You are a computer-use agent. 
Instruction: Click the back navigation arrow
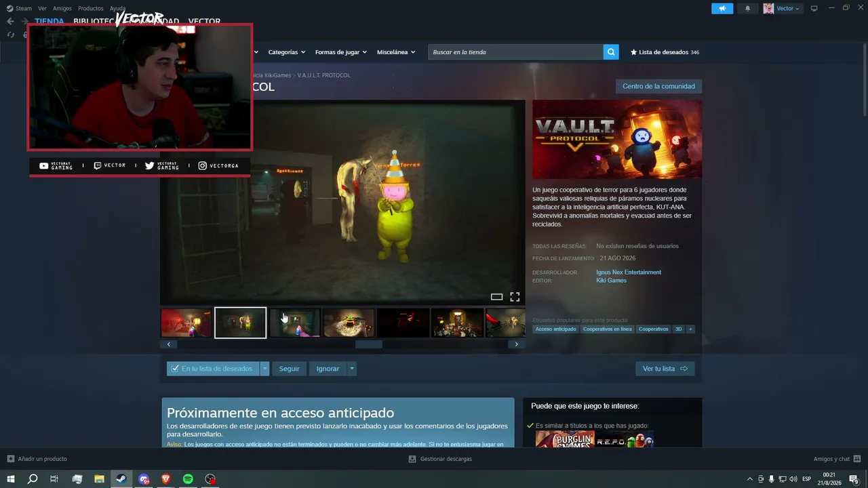pos(10,22)
